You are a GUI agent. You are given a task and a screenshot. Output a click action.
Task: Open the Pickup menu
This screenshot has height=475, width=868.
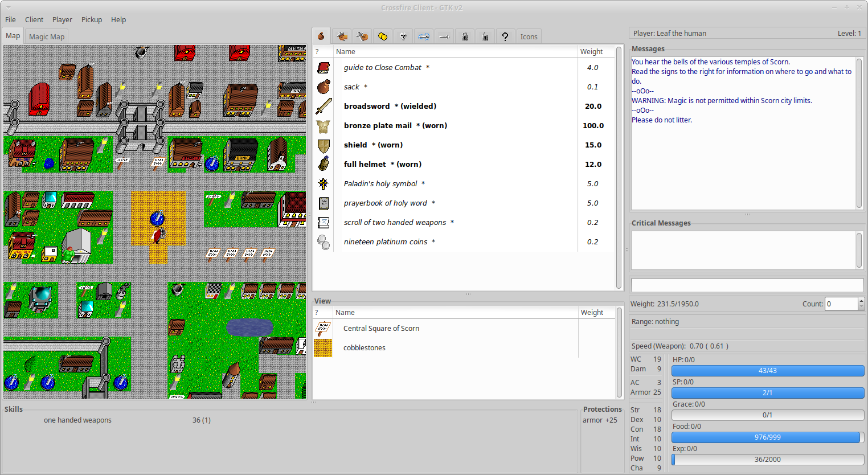[92, 19]
